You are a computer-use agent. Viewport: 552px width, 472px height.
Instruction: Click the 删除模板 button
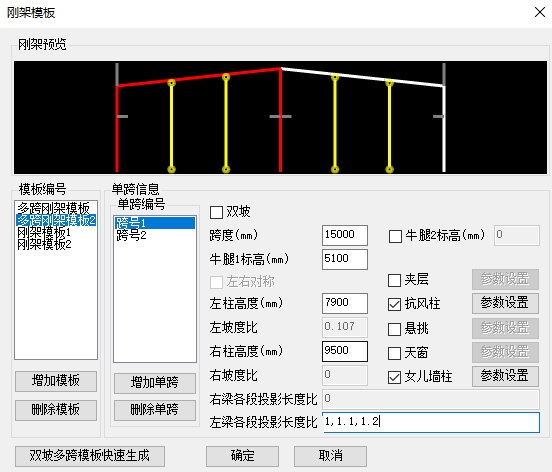click(x=56, y=410)
